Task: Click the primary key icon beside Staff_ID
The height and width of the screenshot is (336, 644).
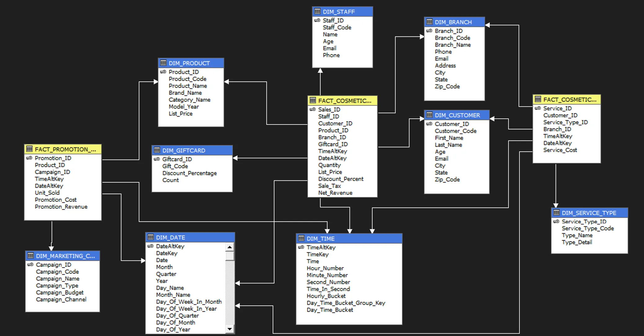Action: [317, 20]
